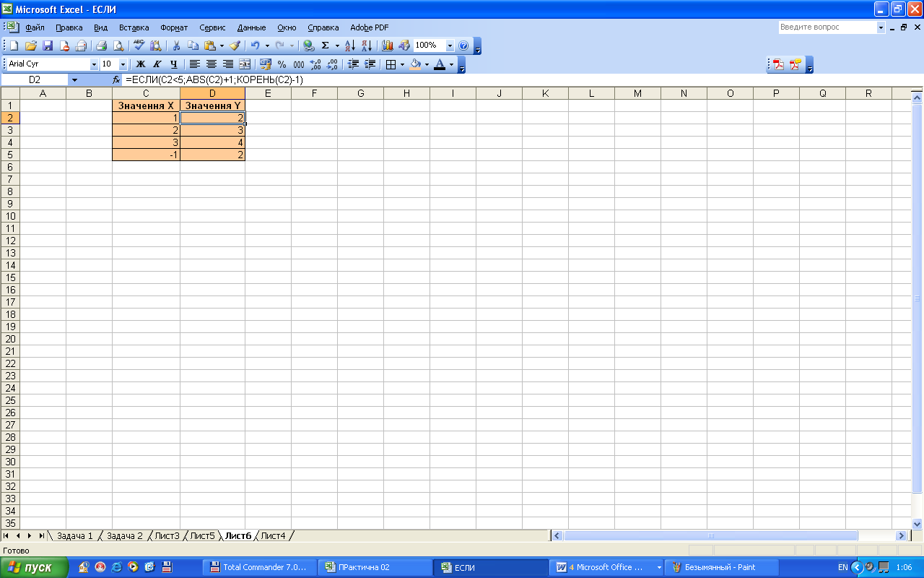
Task: Select column header G
Action: tap(360, 93)
